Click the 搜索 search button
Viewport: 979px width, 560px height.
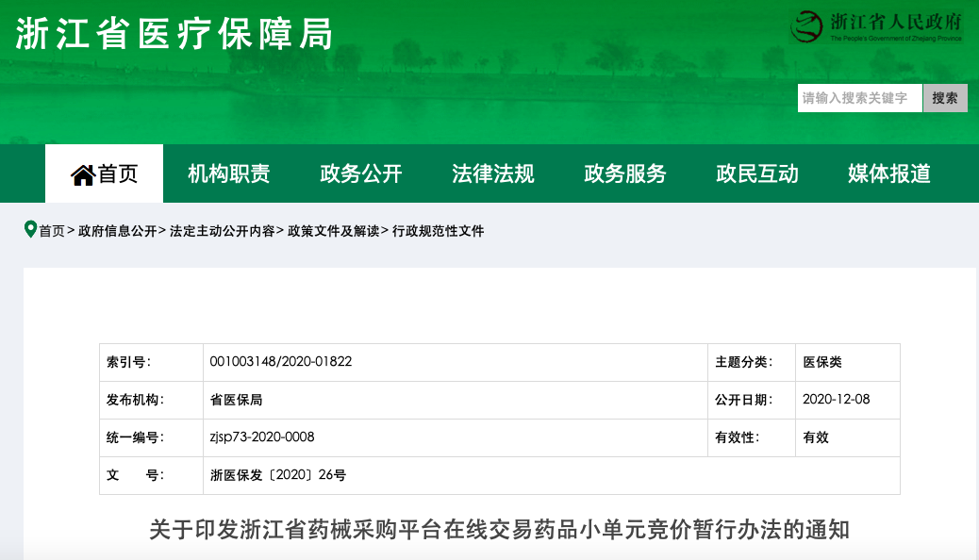(x=944, y=98)
